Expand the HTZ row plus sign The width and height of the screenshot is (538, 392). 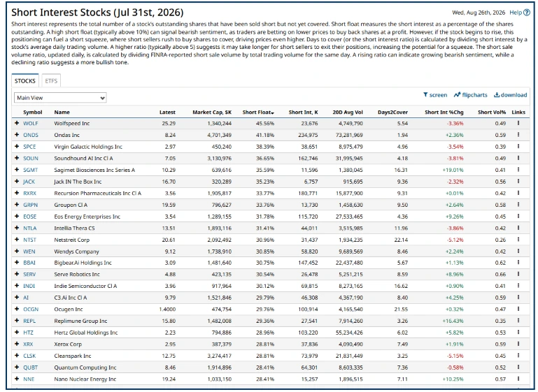coord(17,333)
